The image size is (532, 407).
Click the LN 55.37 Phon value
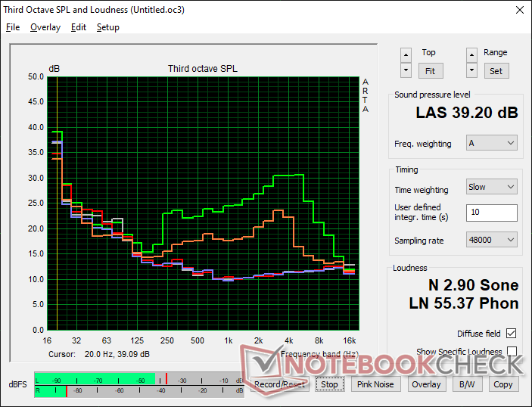click(464, 303)
